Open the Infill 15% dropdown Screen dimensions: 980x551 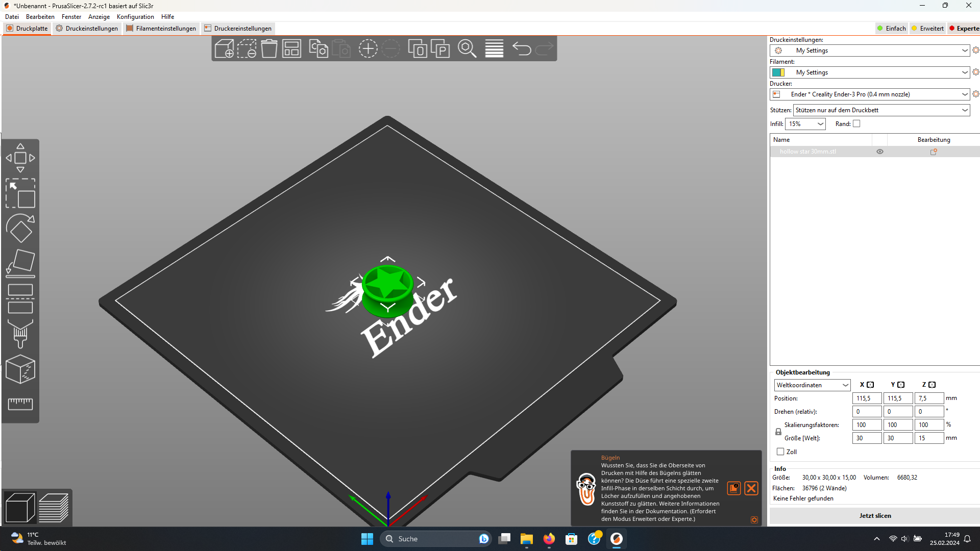[x=805, y=124]
